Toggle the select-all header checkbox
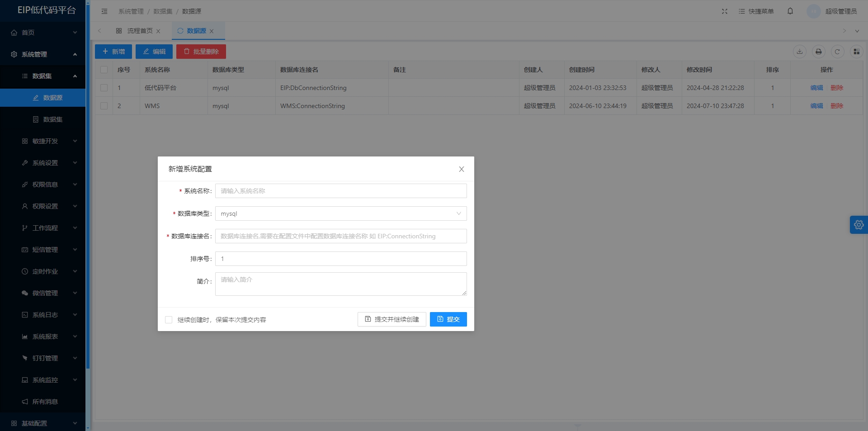The height and width of the screenshot is (431, 868). pyautogui.click(x=104, y=70)
